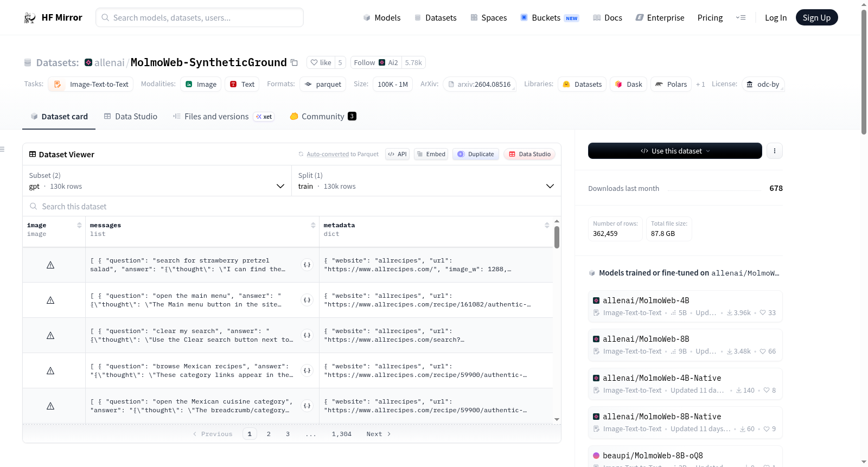The height and width of the screenshot is (467, 868).
Task: Expand messages JSON in the Mexican cuisine category row
Action: (x=307, y=406)
